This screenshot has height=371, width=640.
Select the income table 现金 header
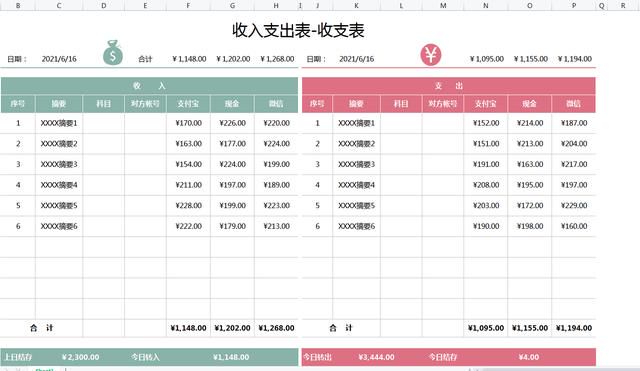click(x=232, y=104)
